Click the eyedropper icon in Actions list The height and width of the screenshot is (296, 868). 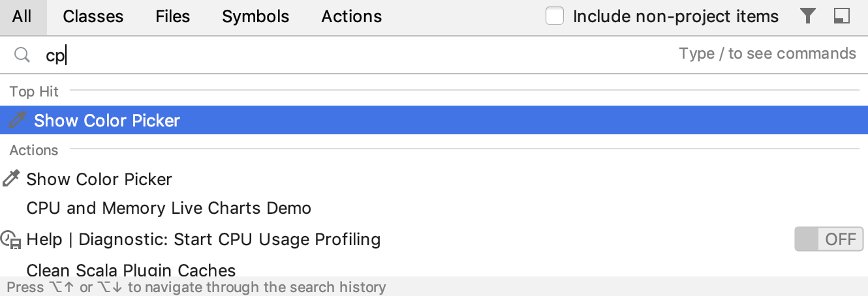point(12,178)
